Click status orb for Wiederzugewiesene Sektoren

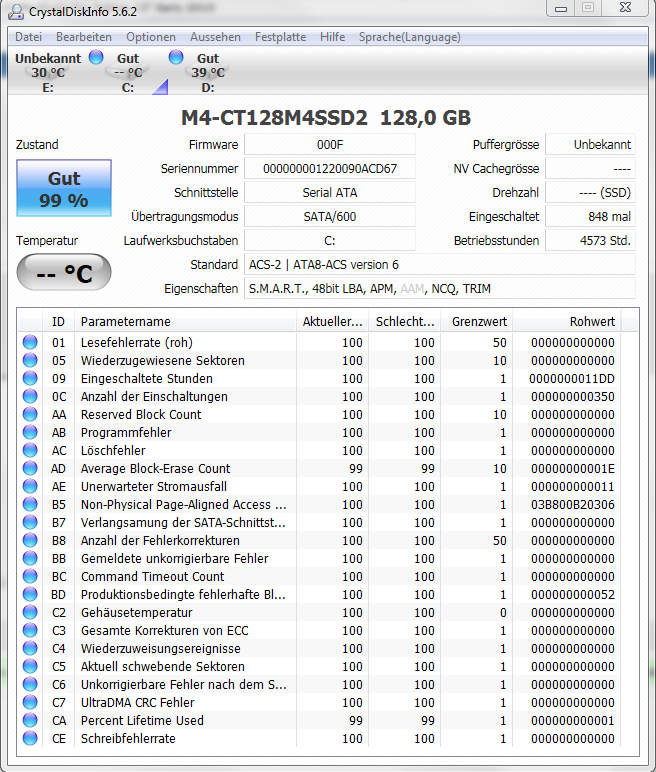point(30,360)
